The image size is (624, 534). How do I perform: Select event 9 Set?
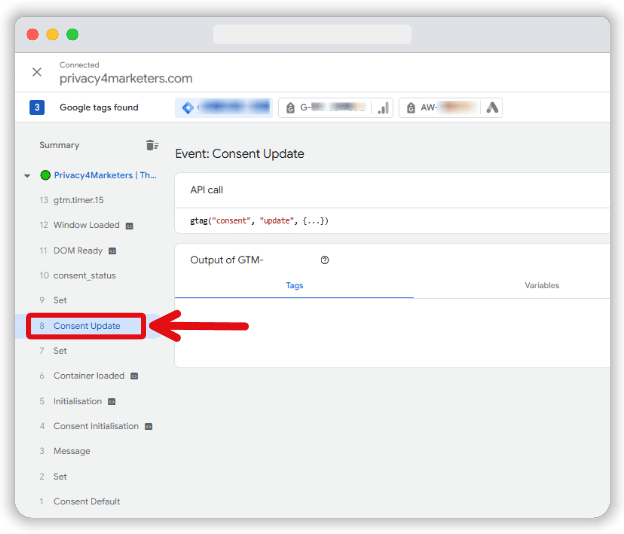53,300
